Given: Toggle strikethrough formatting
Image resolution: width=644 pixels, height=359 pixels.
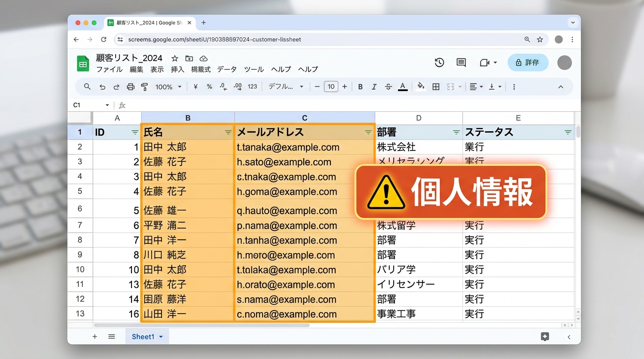Looking at the screenshot, I should (388, 86).
